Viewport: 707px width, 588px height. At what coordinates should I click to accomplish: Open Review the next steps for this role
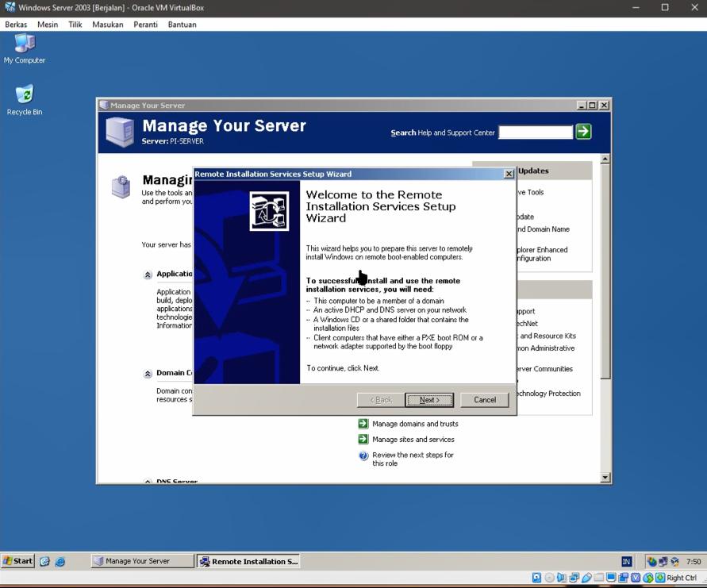click(413, 459)
